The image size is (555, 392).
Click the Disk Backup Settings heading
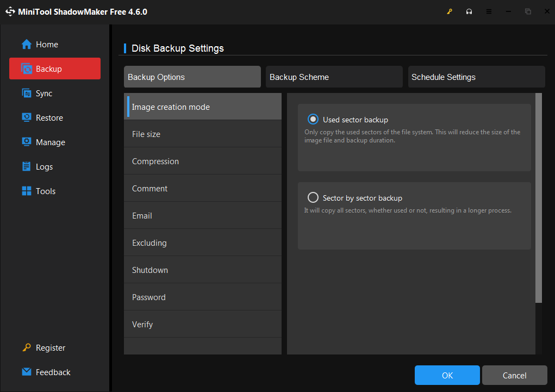click(178, 48)
